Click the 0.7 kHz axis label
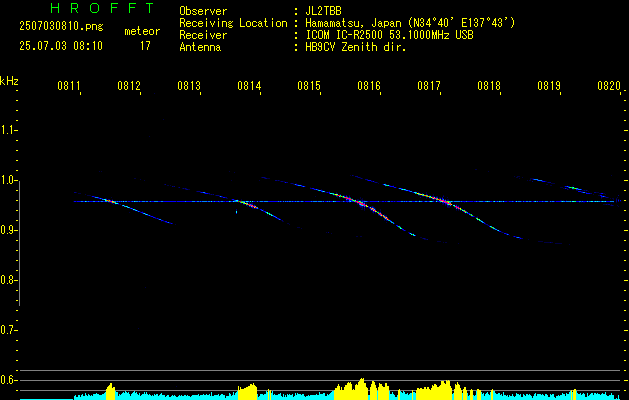 pyautogui.click(x=8, y=330)
